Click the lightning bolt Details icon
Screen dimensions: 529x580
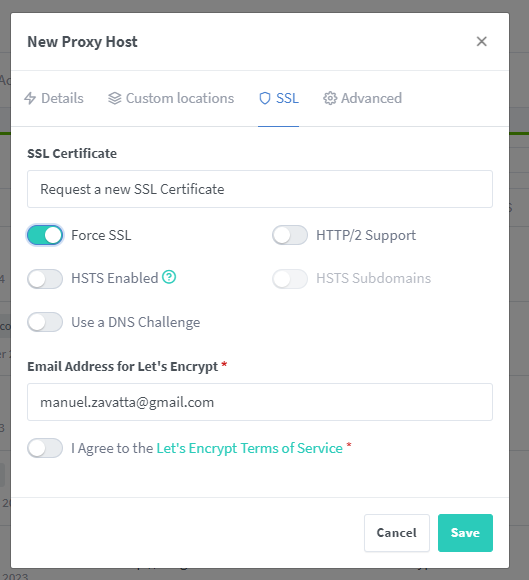click(30, 98)
